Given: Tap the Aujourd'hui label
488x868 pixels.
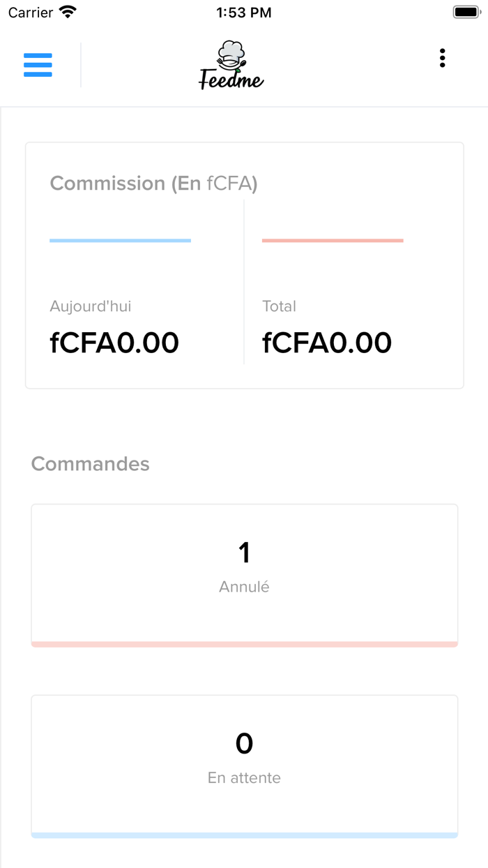Looking at the screenshot, I should coord(91,306).
